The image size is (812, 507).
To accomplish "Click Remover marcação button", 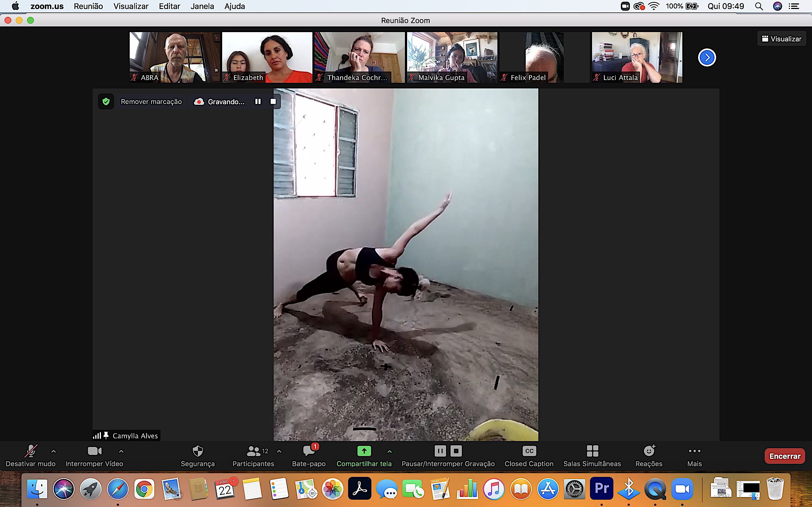I will click(x=151, y=102).
